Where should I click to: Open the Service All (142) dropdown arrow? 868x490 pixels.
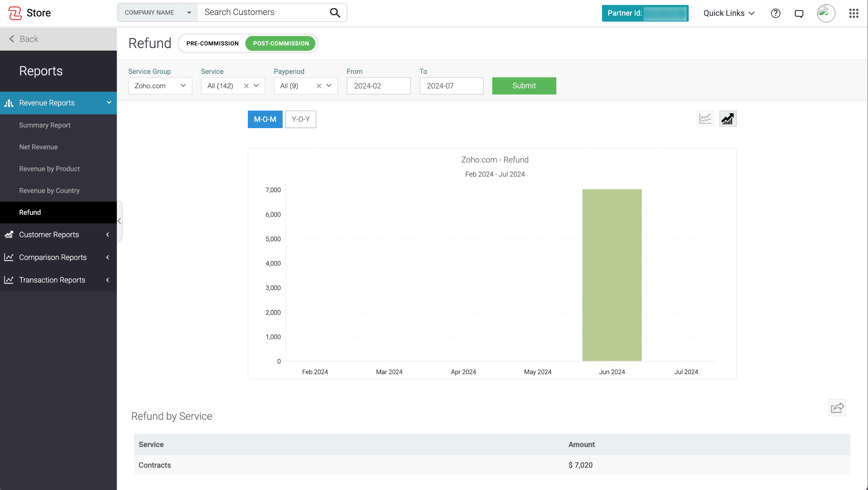coord(256,86)
